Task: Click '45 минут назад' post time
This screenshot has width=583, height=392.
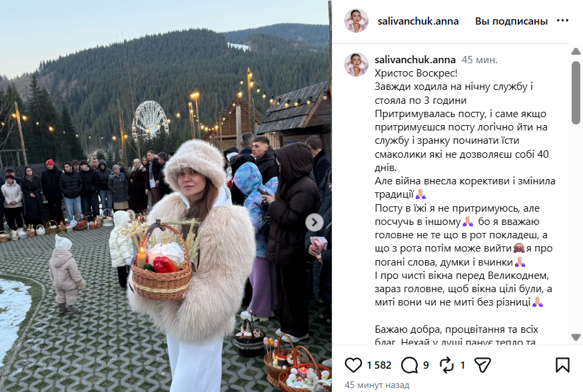Action: pyautogui.click(x=377, y=385)
